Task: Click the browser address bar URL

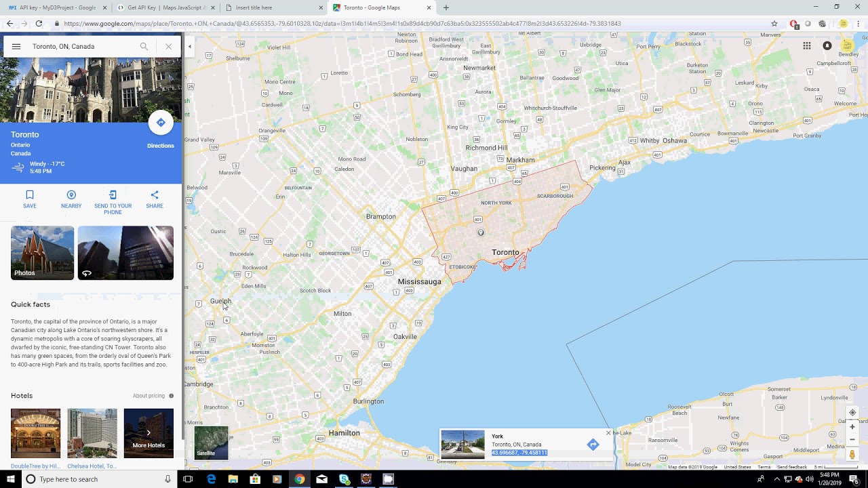Action: click(x=342, y=24)
